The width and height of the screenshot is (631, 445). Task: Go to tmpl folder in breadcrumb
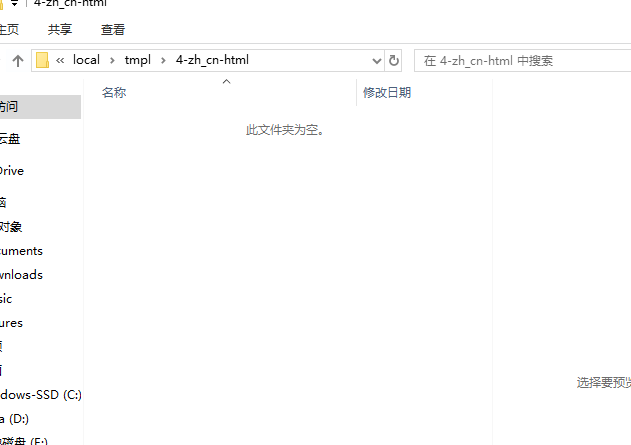[x=138, y=60]
